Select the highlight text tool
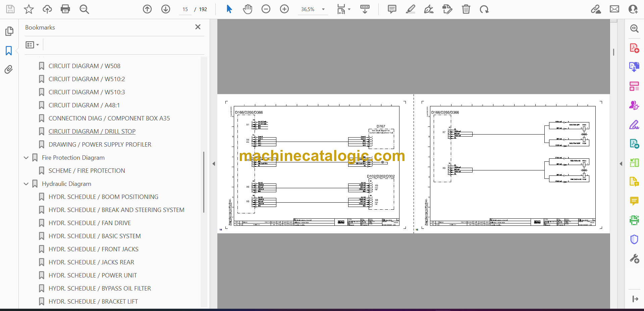Screen dimensions: 644x311 coord(410,9)
